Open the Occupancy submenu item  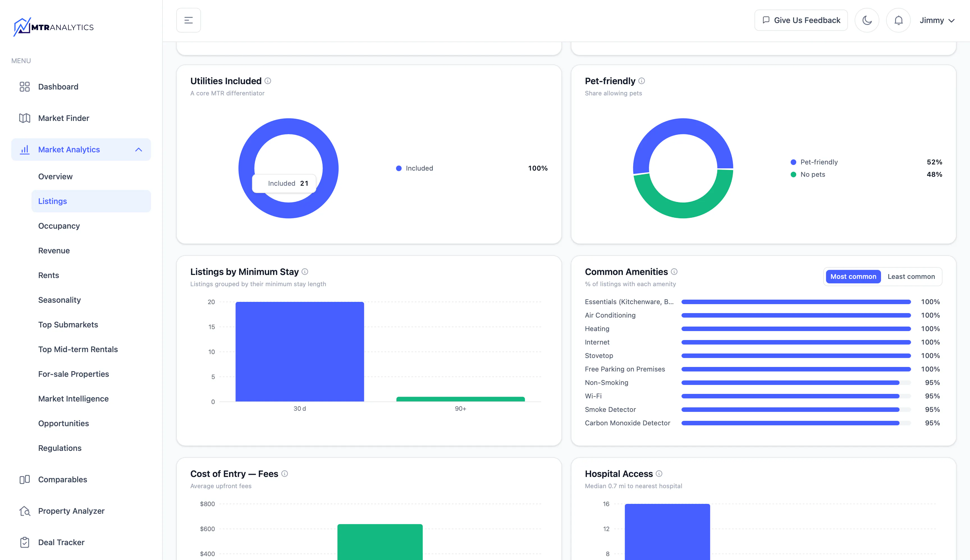pos(59,226)
